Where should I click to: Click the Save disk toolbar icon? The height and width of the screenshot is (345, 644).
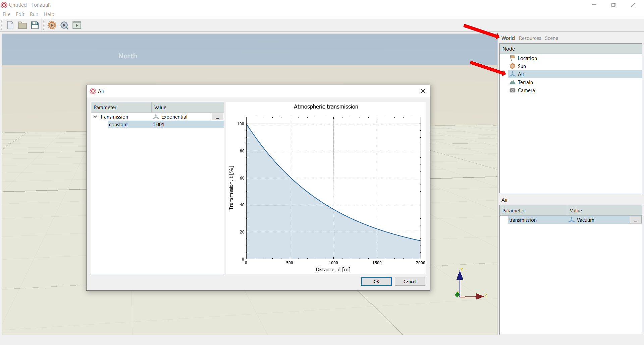pos(35,25)
